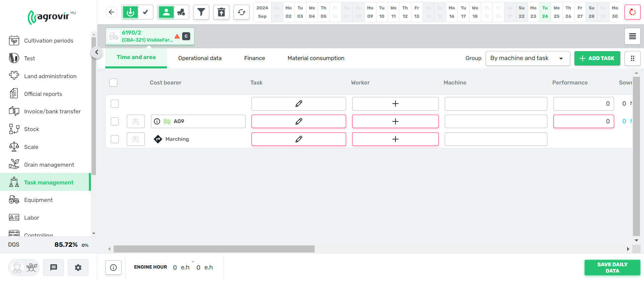Viewport: 644px width, 281px height.
Task: Click the info icon in AG9 cost bearer
Action: pos(157,121)
